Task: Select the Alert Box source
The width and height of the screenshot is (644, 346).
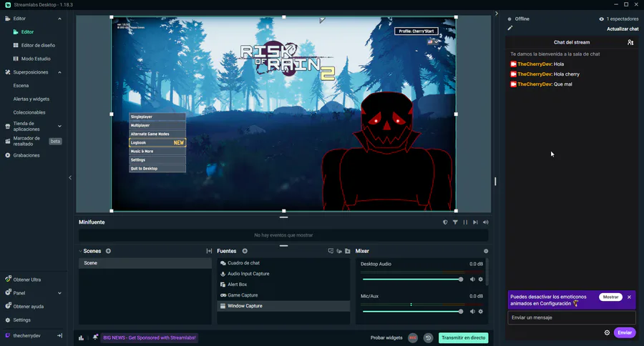Action: [x=283, y=285]
